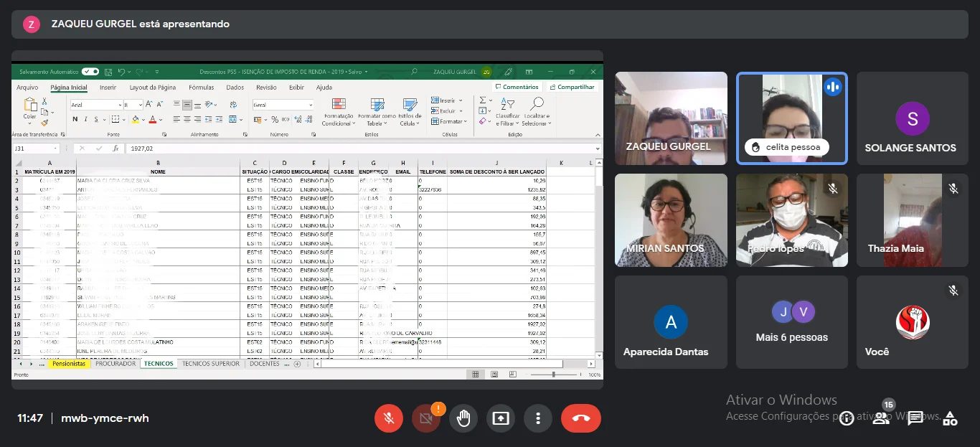
Task: Toggle Salvamento Automático switch in Excel
Action: (x=90, y=72)
